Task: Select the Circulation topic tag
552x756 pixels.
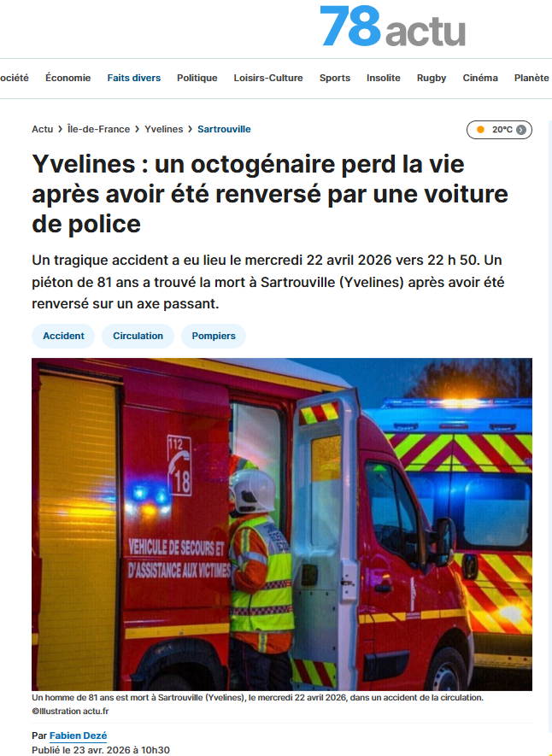Action: 138,336
